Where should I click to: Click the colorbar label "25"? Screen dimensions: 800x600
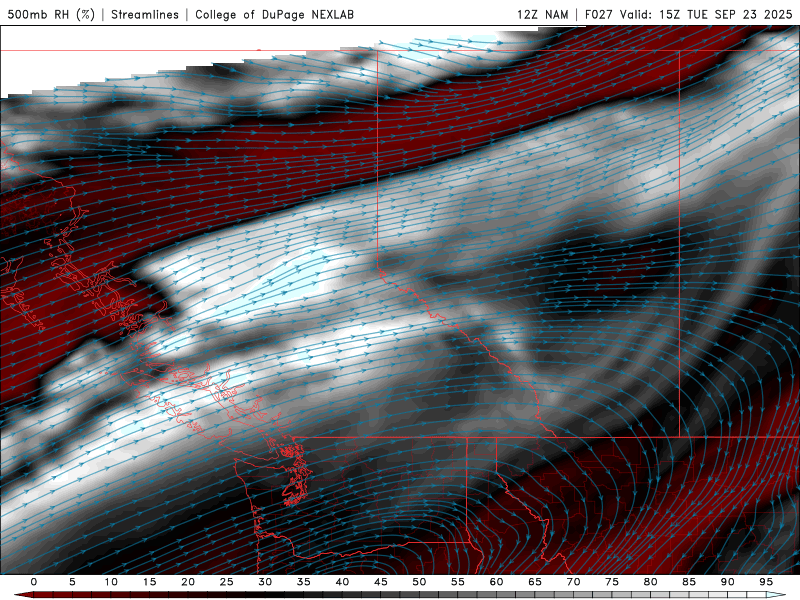227,582
